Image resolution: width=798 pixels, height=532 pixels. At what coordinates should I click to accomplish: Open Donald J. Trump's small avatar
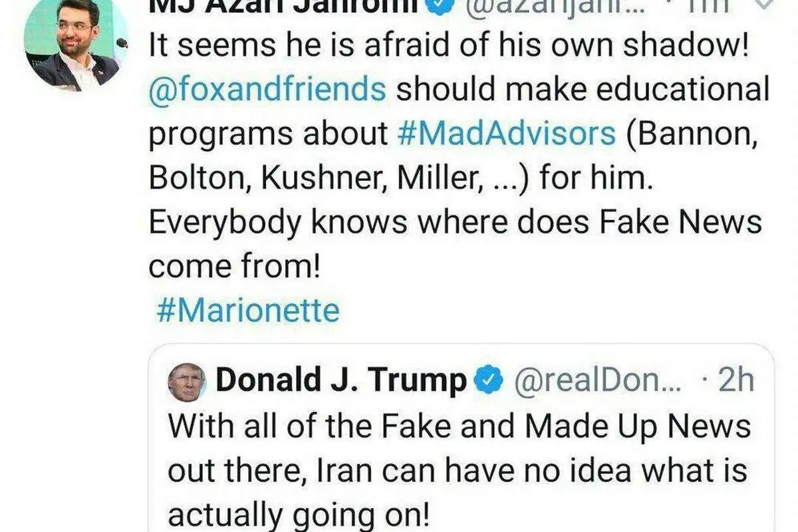coord(186,382)
